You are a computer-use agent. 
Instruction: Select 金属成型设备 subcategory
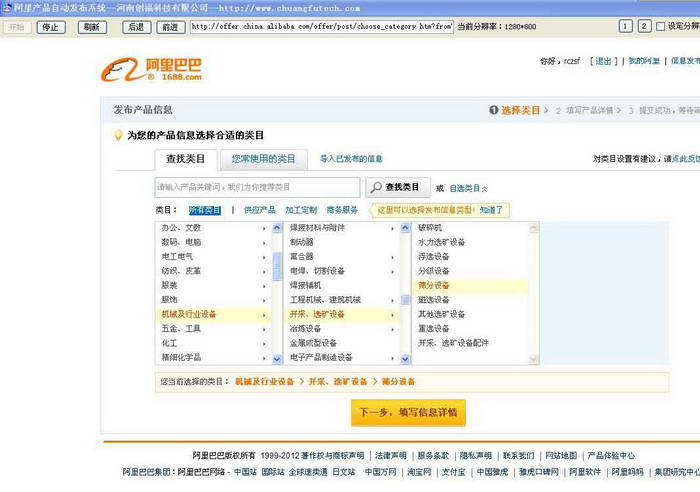click(342, 343)
